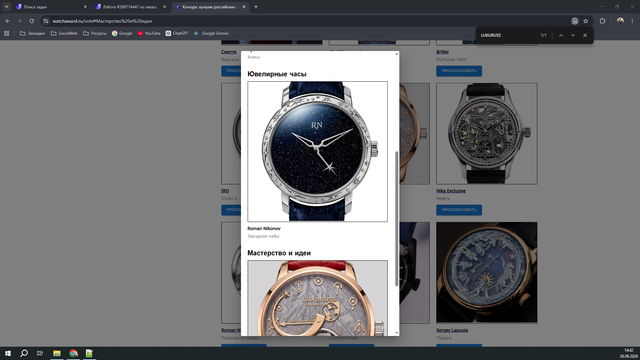The height and width of the screenshot is (360, 640).
Task: Click the Roman Nikonov starry watch image
Action: pos(318,151)
